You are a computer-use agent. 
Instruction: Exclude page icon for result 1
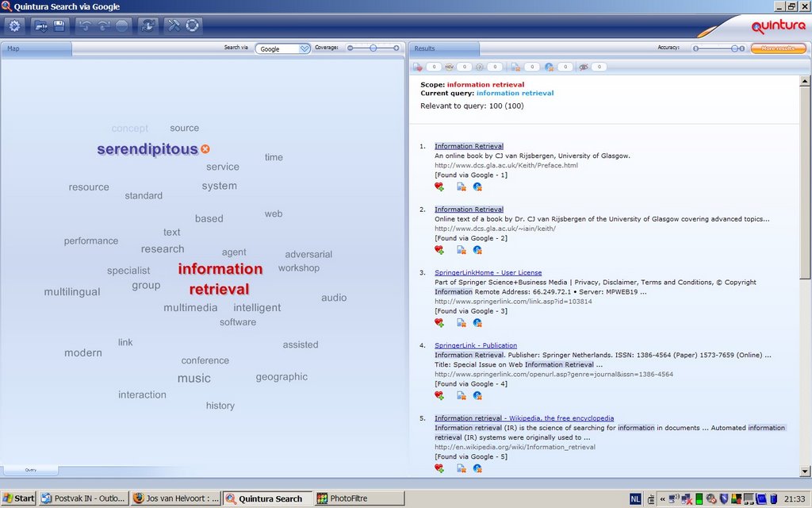[461, 187]
